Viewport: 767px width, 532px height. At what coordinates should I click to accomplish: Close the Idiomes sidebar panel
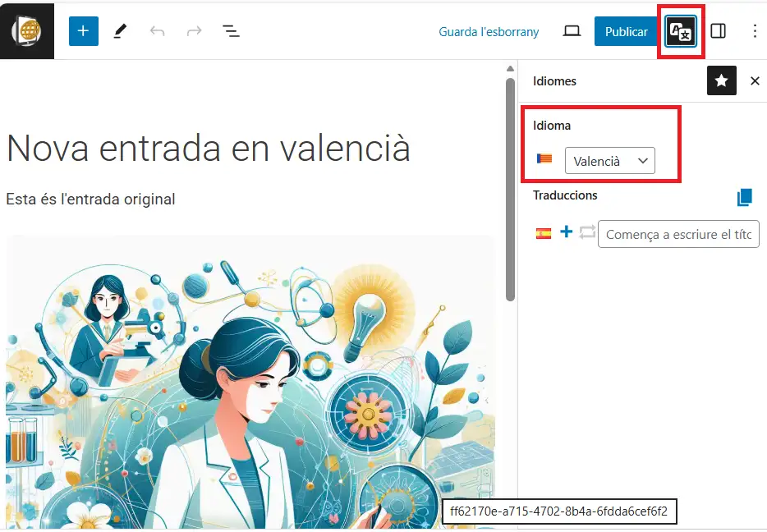(755, 80)
